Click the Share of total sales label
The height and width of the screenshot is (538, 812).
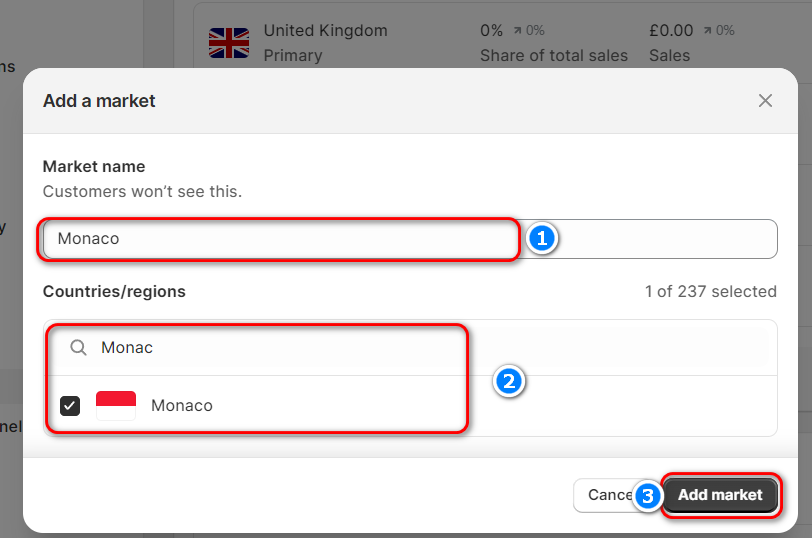pyautogui.click(x=554, y=55)
